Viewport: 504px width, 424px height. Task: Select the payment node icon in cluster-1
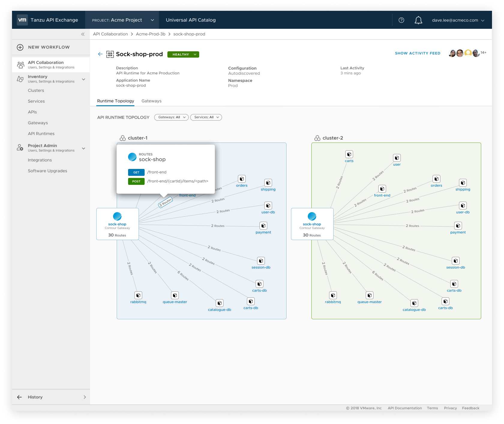tap(263, 226)
